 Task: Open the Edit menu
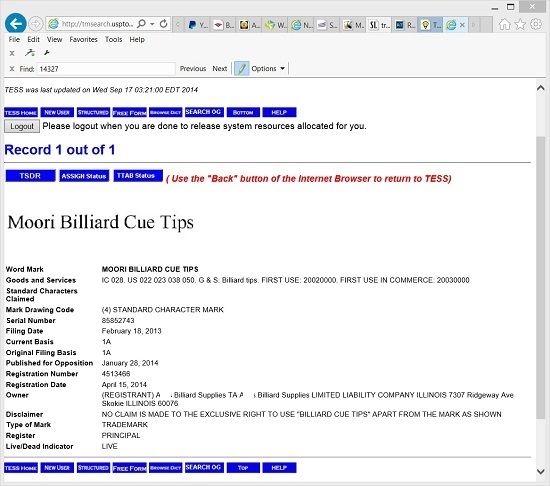(x=33, y=39)
